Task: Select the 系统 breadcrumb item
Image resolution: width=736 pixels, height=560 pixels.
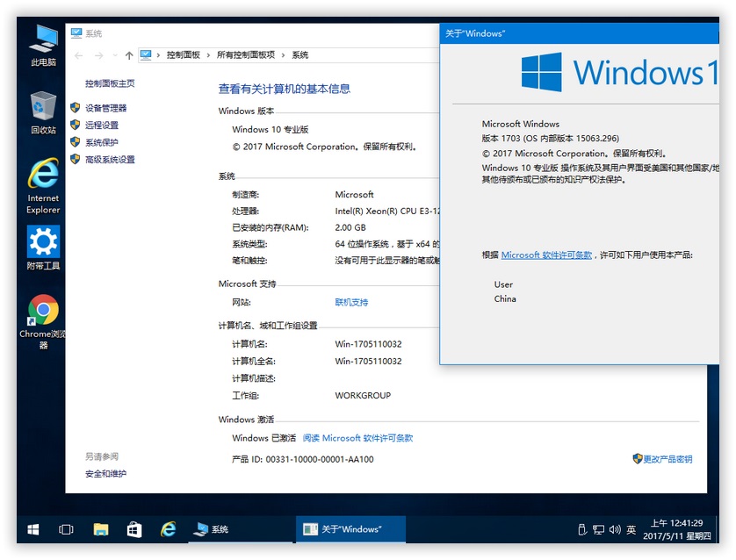Action: click(300, 55)
